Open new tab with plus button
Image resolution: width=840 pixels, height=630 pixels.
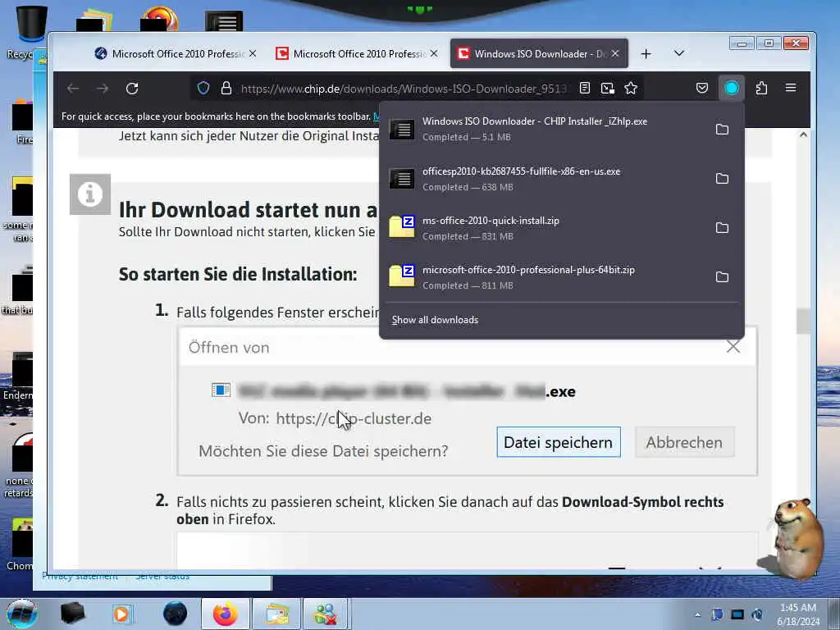(646, 53)
